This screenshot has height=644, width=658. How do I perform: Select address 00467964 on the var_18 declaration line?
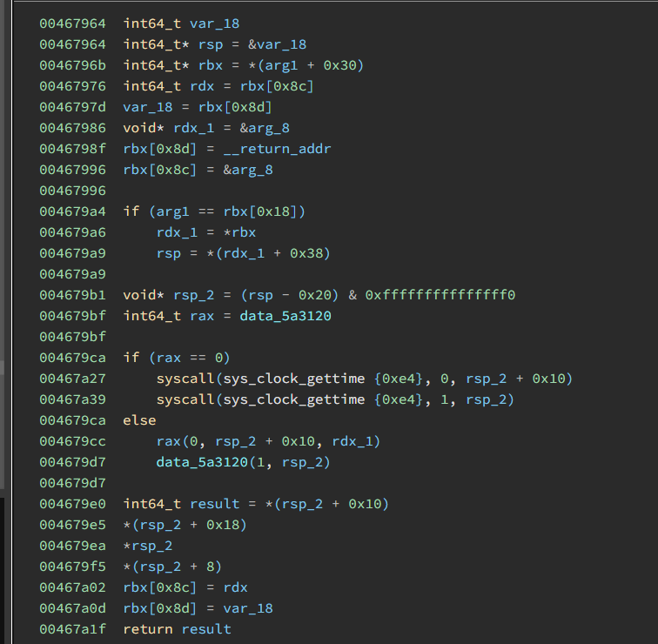pyautogui.click(x=72, y=23)
